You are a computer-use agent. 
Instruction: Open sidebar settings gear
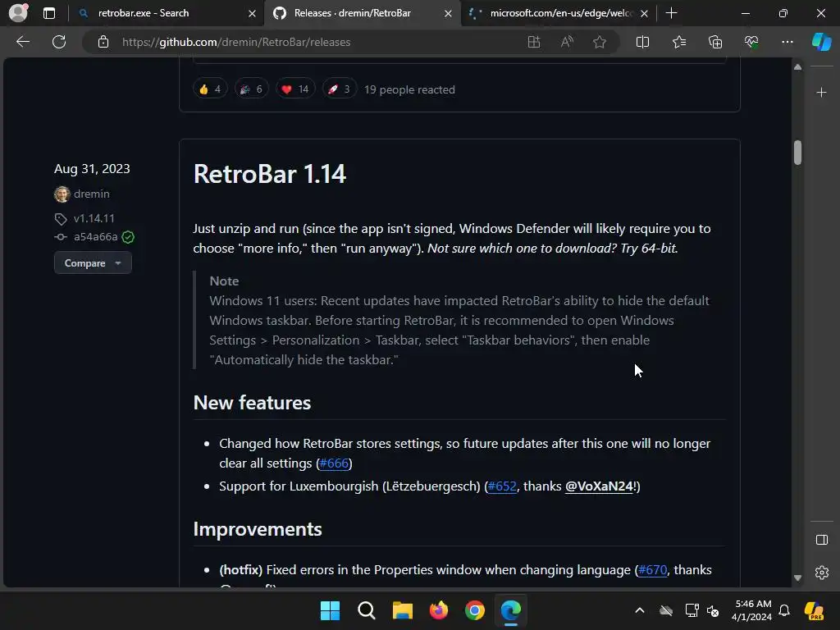pos(821,572)
